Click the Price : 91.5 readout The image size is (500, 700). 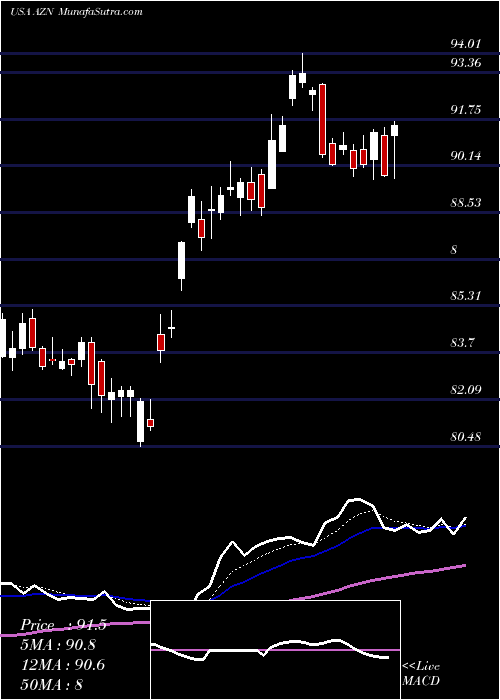click(x=63, y=625)
